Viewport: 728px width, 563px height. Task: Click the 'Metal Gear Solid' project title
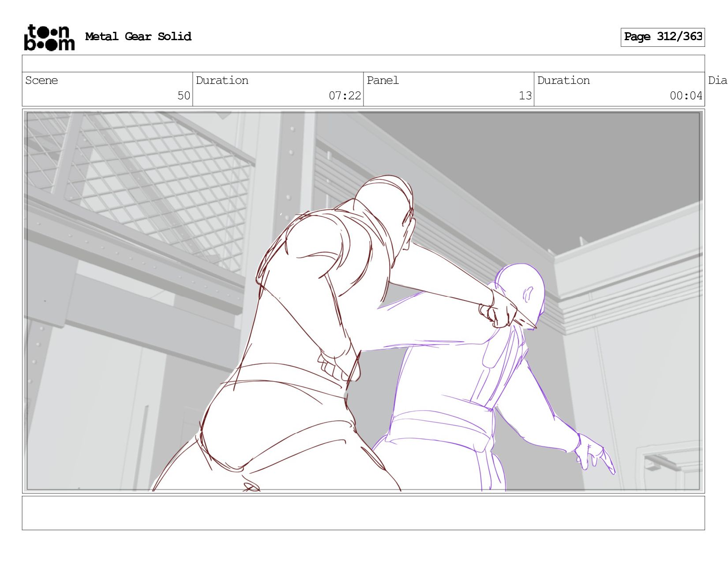point(138,37)
